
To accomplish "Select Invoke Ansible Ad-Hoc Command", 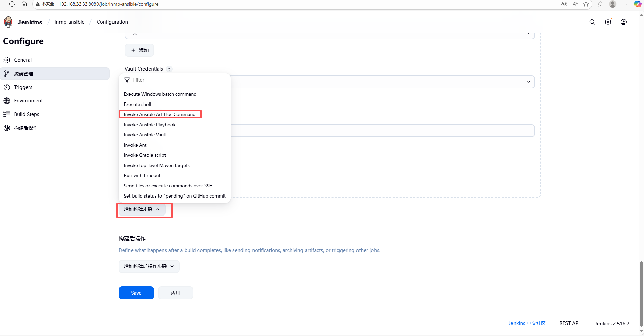I will click(174, 114).
